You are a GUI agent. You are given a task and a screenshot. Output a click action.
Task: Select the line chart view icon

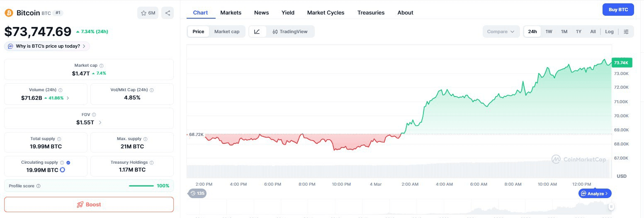tap(257, 31)
